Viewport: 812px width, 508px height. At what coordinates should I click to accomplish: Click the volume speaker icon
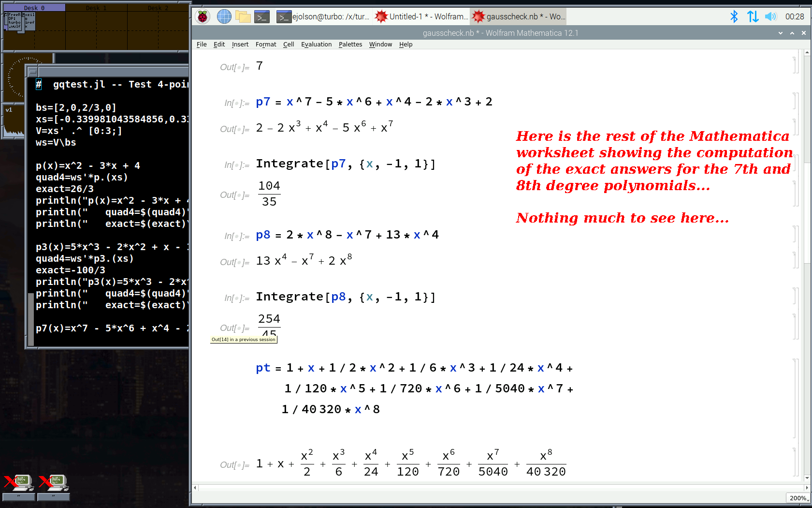tap(770, 16)
